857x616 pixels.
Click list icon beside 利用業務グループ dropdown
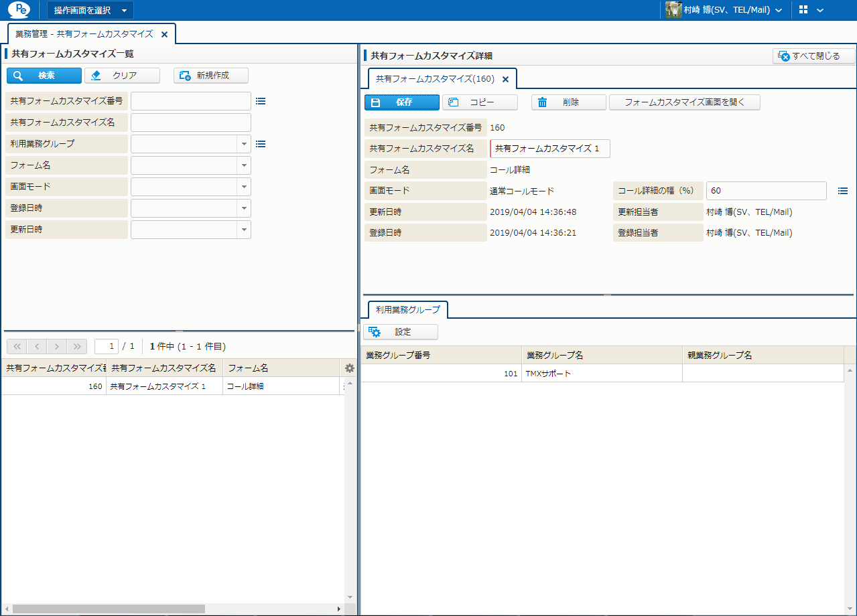261,144
